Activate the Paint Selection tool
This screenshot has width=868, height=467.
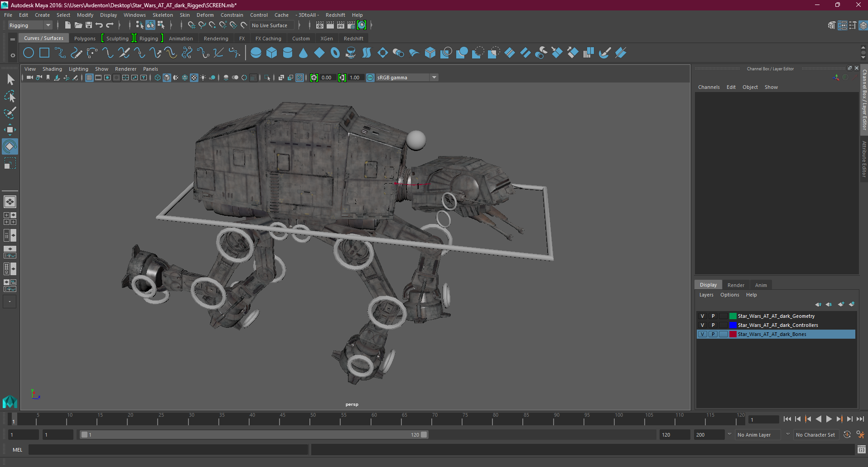(10, 113)
